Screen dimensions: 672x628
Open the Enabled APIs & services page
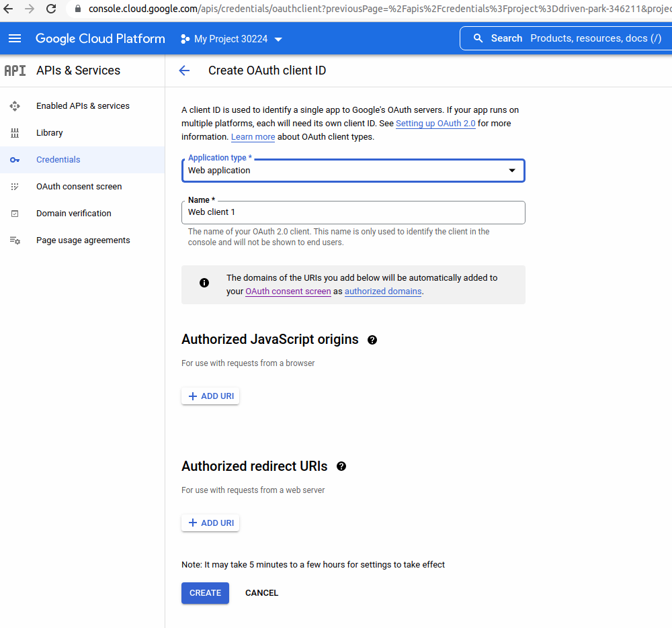pyautogui.click(x=83, y=106)
